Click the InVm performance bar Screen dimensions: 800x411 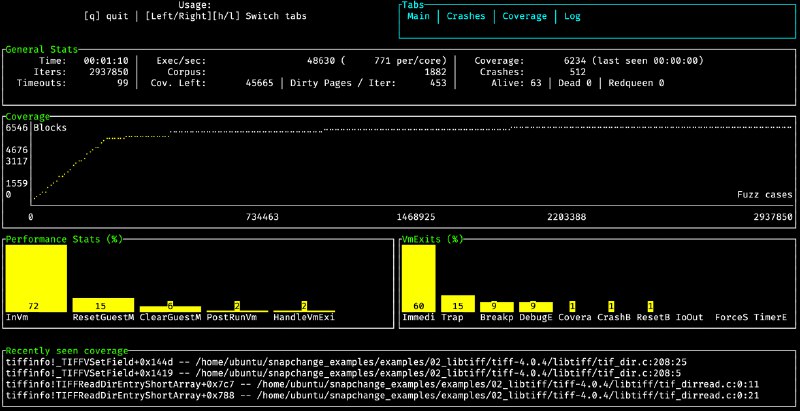point(36,278)
